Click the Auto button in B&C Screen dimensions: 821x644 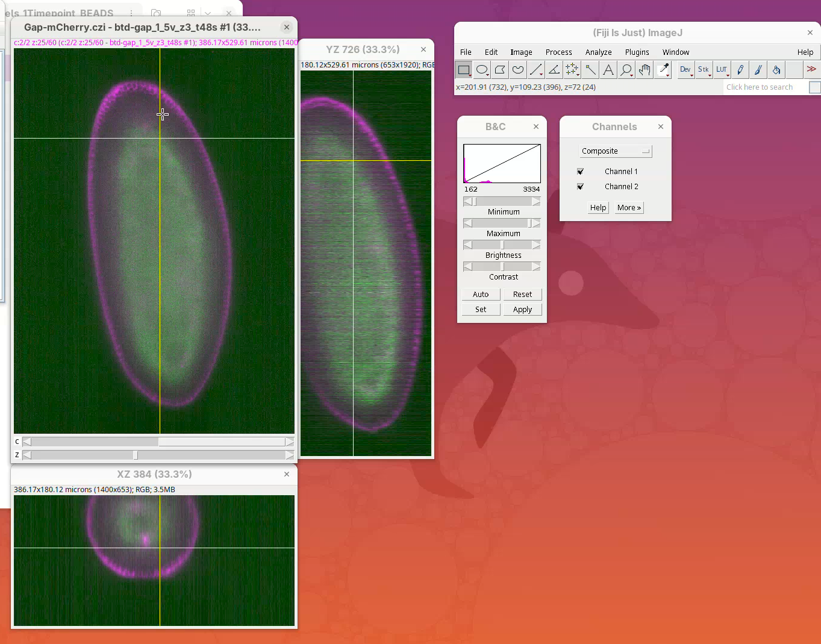point(481,295)
